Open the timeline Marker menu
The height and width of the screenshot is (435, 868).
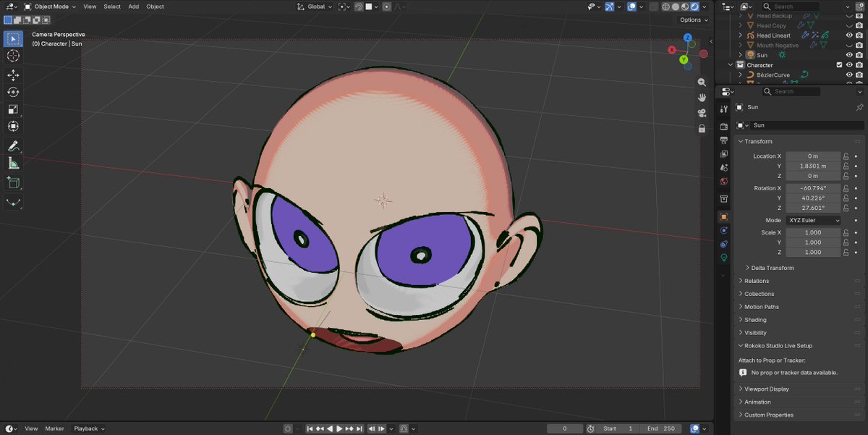tap(54, 428)
